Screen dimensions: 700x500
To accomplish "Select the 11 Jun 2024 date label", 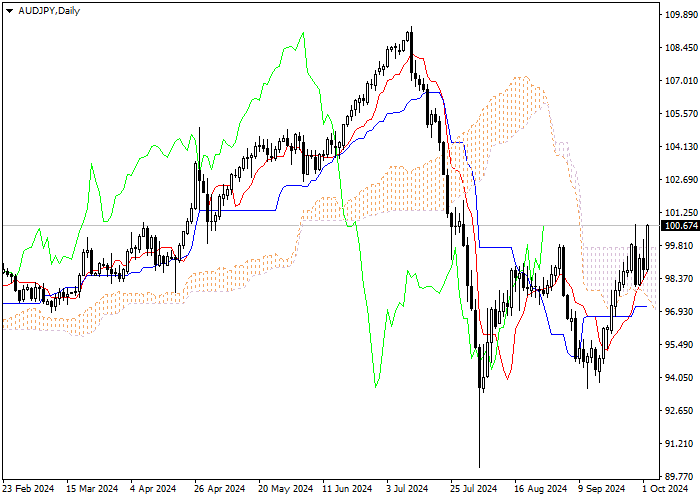I will pos(348,489).
